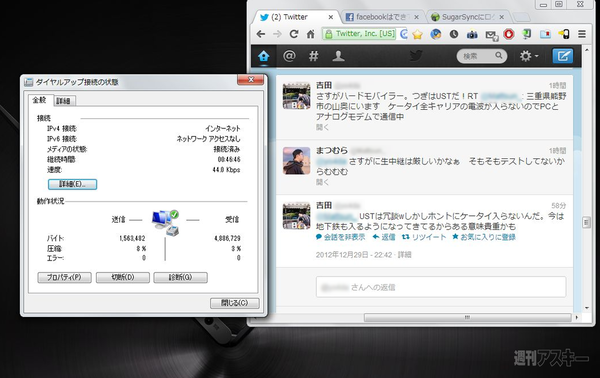This screenshot has width=600, height=378.
Task: Expand 開く under まつむら tweet
Action: tap(322, 182)
